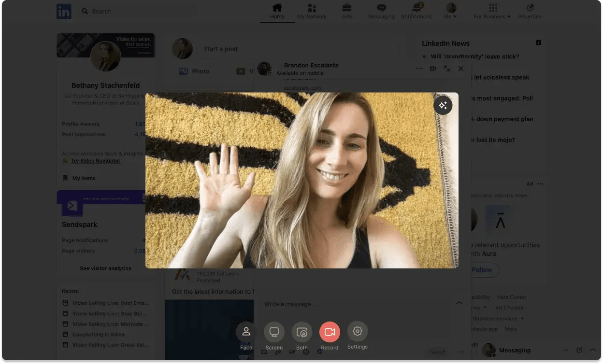
Task: Open the Ad Choices link
Action: 509,308
